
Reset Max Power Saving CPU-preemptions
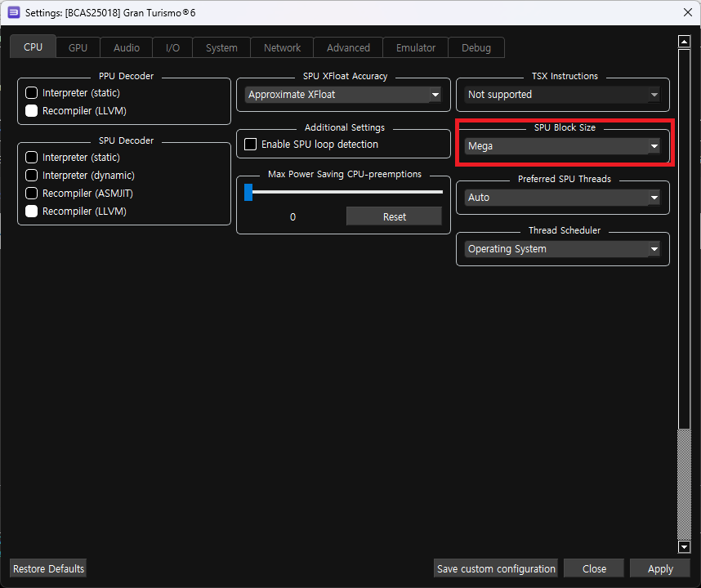pos(394,216)
